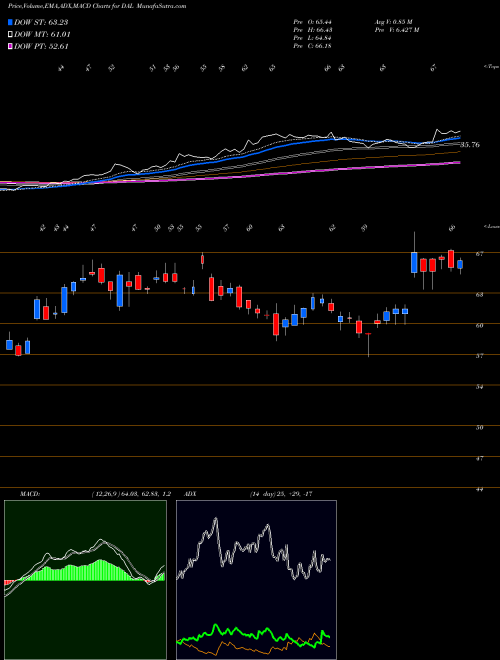The image size is (500, 660).
Task: Click the tall blue candle with long upper wick near 67
Action: click(x=414, y=262)
